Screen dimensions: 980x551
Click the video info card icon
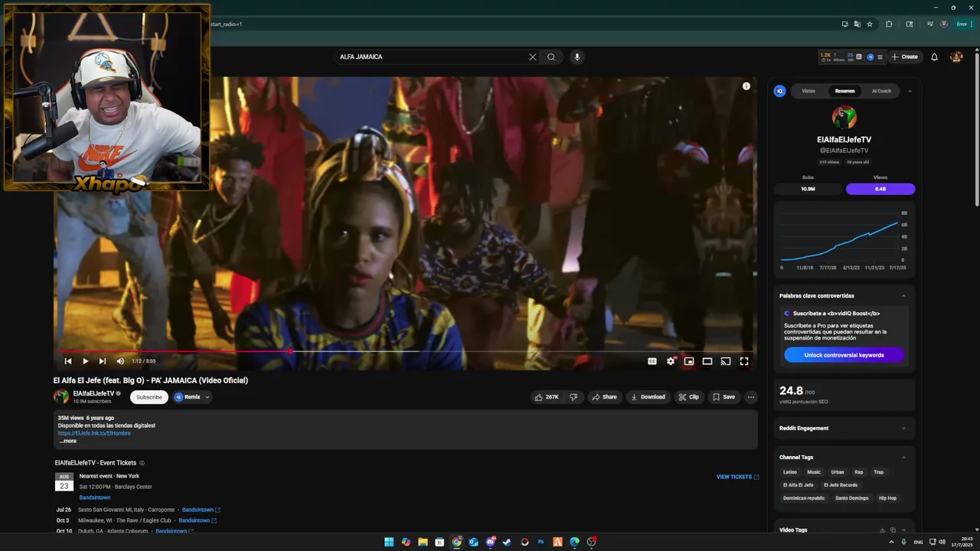[746, 86]
